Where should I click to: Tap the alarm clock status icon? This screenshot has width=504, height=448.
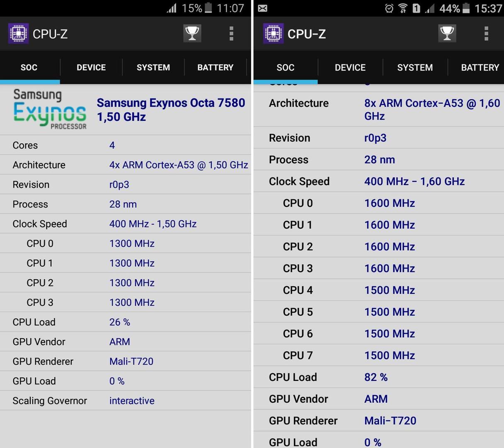pos(388,7)
